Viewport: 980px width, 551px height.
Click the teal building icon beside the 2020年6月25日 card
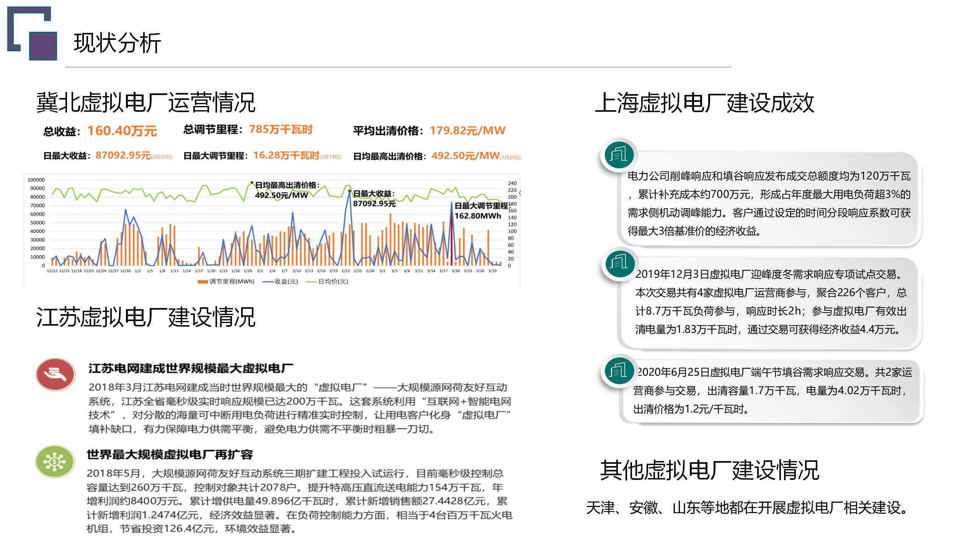tap(619, 371)
